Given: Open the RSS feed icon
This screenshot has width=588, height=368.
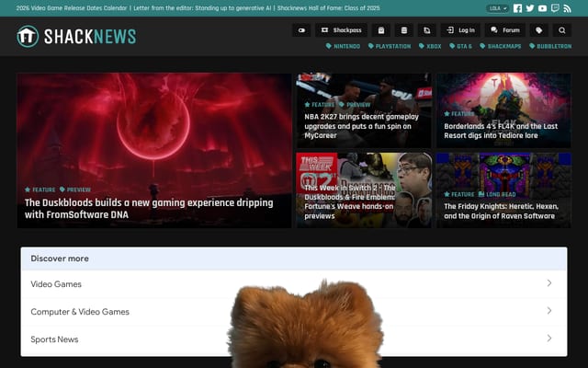Looking at the screenshot, I should click(568, 8).
